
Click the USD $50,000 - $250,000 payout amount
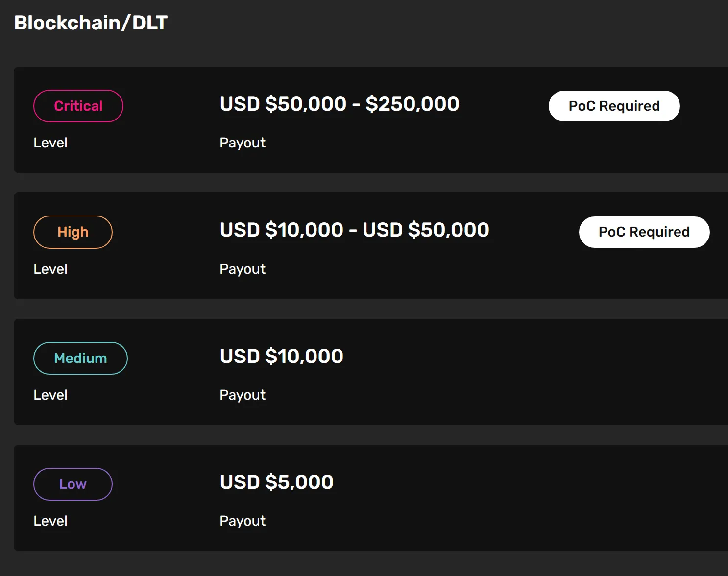tap(339, 104)
